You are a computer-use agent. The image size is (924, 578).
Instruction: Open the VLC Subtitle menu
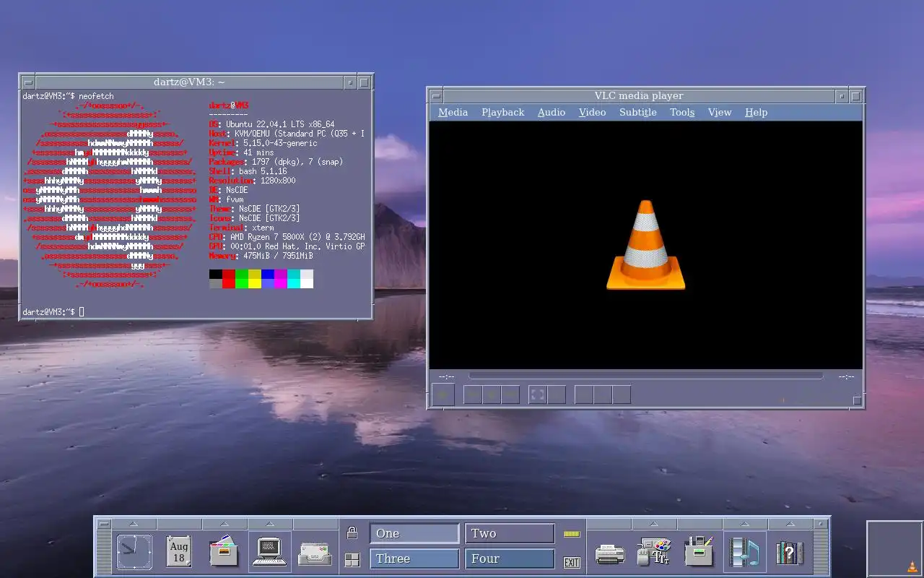(x=638, y=112)
